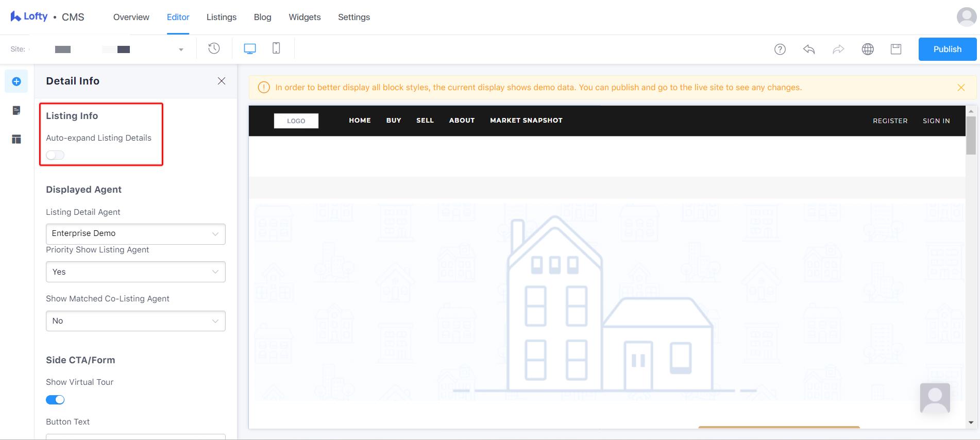The height and width of the screenshot is (440, 980).
Task: Save the page with disk icon
Action: pyautogui.click(x=896, y=49)
